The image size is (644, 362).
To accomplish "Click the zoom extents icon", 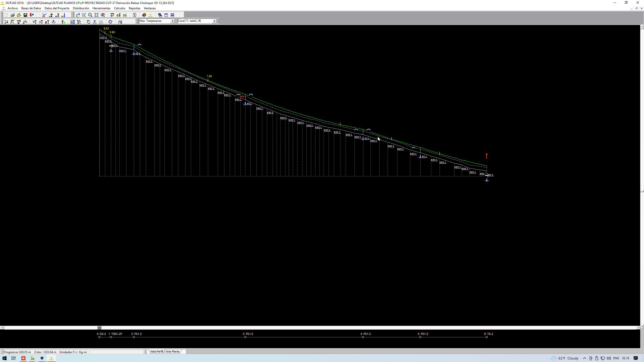I will [x=97, y=15].
